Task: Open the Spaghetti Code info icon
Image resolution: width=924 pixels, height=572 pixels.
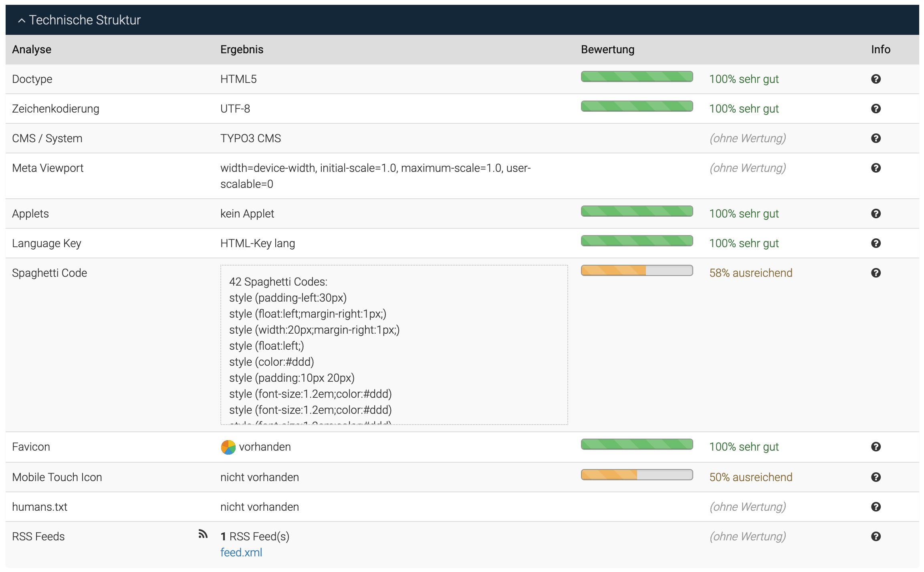Action: tap(876, 273)
